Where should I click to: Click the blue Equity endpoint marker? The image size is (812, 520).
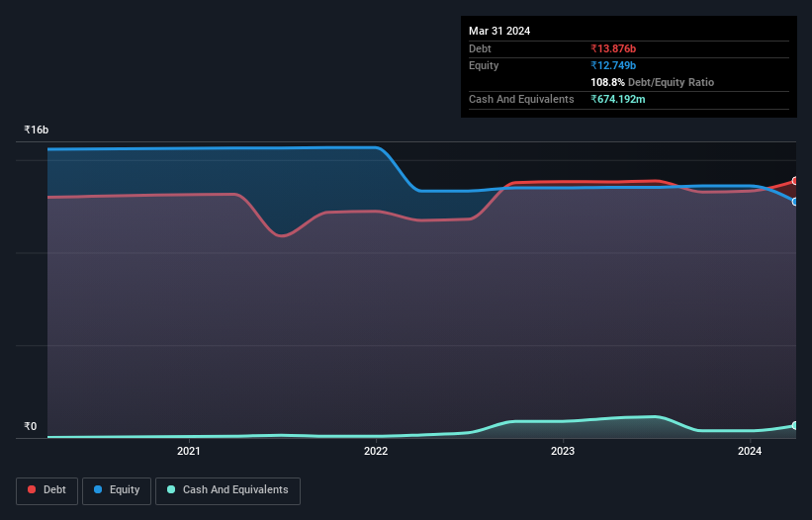(795, 202)
